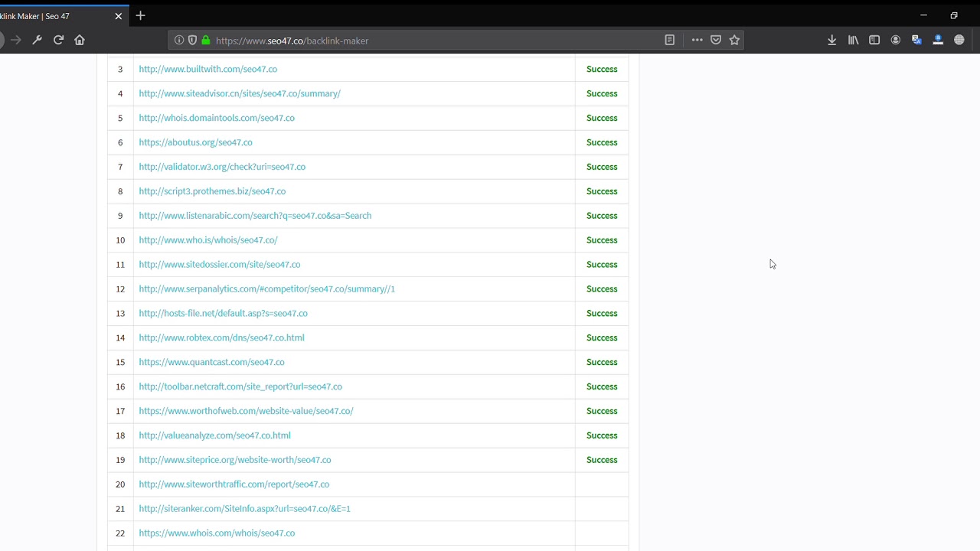Show the sidebar
The height and width of the screenshot is (551, 980).
874,40
